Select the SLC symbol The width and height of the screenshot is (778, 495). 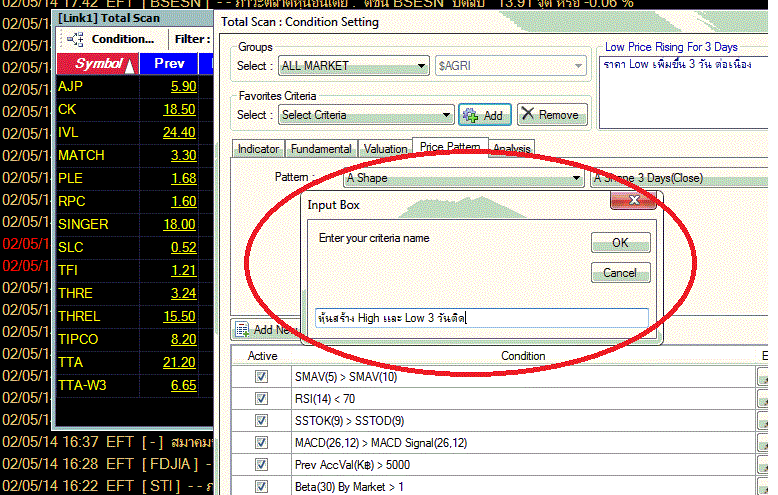click(x=70, y=247)
